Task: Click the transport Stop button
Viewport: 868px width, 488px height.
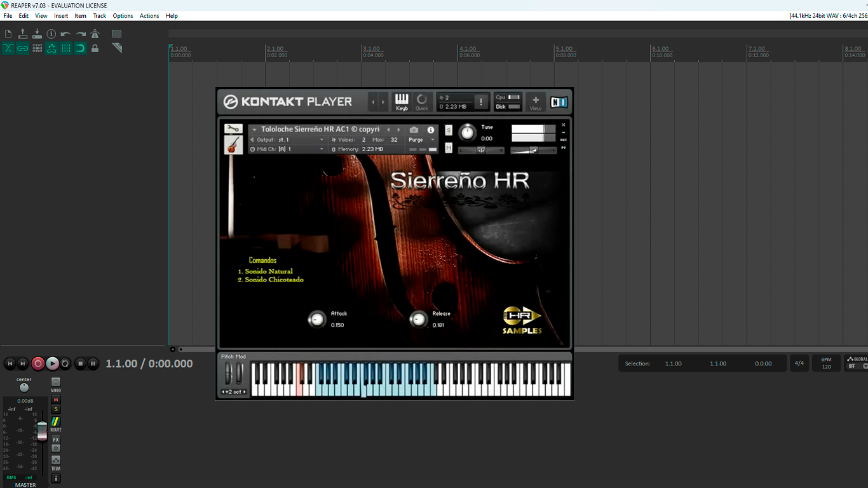Action: click(80, 363)
